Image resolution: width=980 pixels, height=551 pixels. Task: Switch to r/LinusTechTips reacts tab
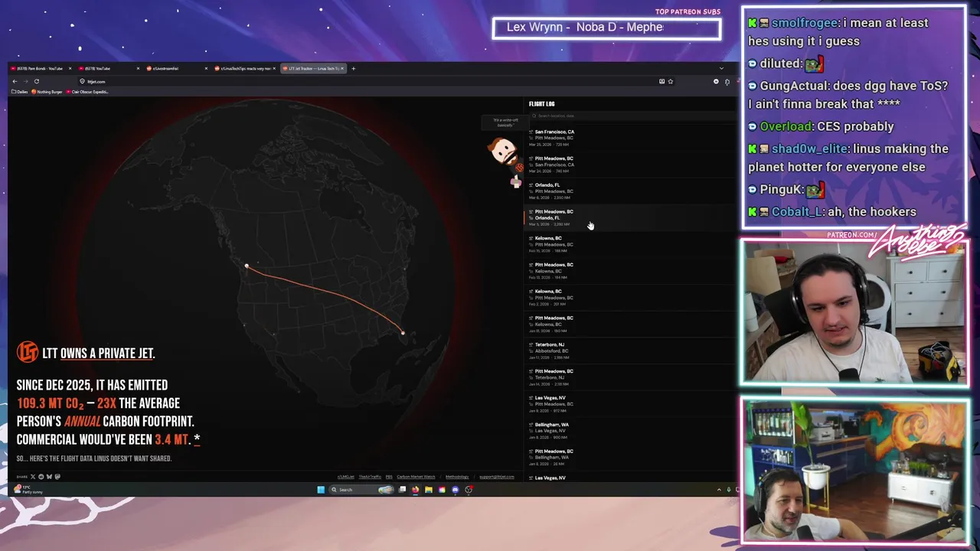[243, 68]
